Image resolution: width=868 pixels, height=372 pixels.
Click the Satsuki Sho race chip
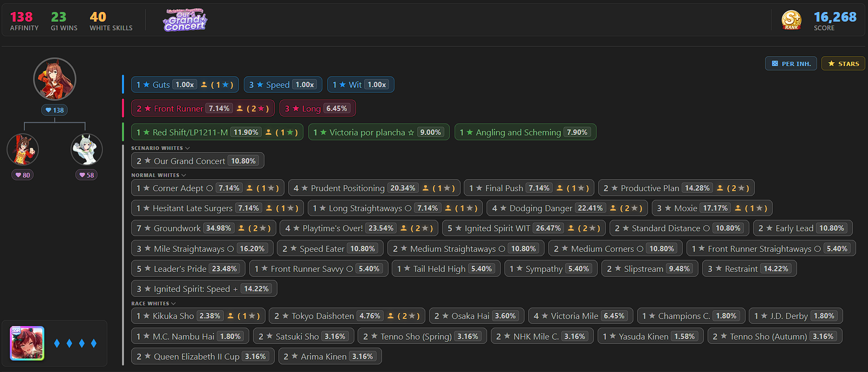303,336
